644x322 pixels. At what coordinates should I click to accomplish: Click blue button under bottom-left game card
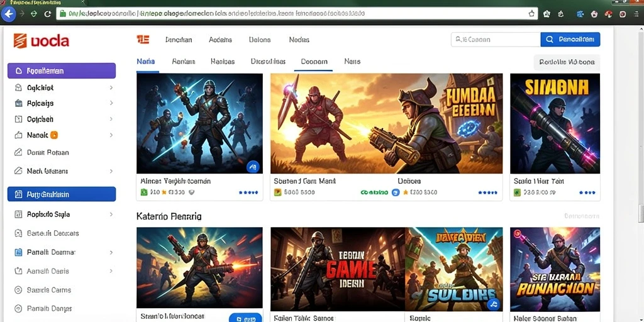(245, 318)
